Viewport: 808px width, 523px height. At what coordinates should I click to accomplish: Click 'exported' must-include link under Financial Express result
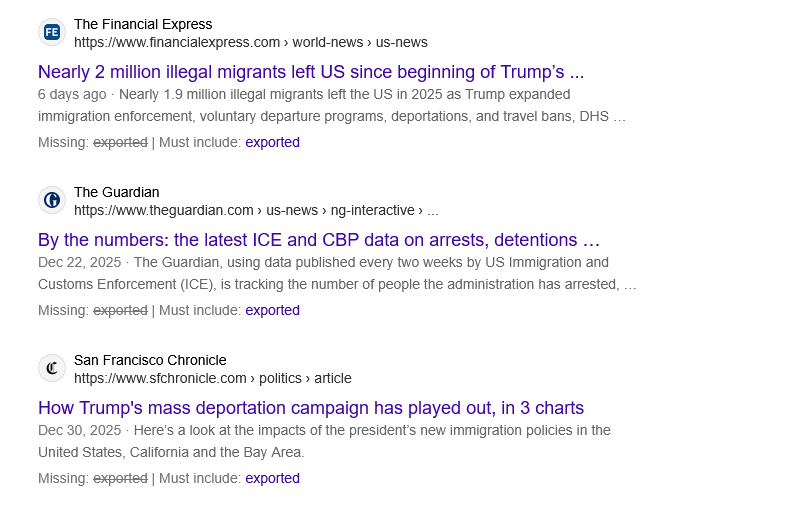(272, 142)
